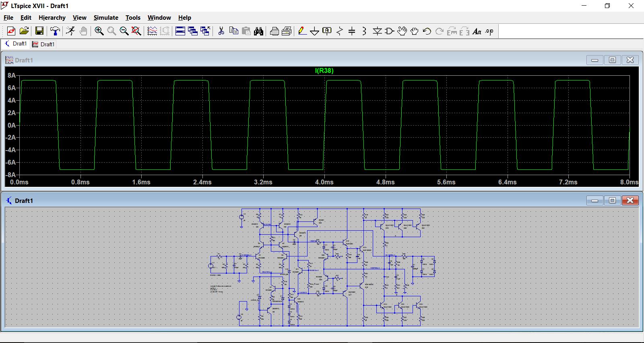Open the component gate symbol picker
The image size is (644, 343).
click(389, 31)
